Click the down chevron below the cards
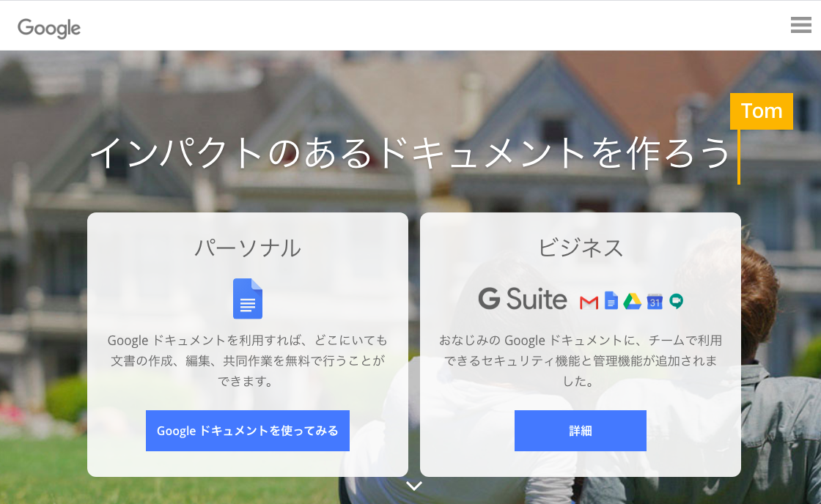The width and height of the screenshot is (821, 504). click(414, 486)
